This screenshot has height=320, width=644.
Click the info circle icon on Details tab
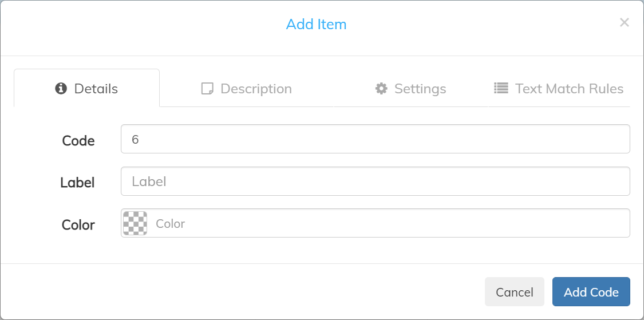pos(61,88)
